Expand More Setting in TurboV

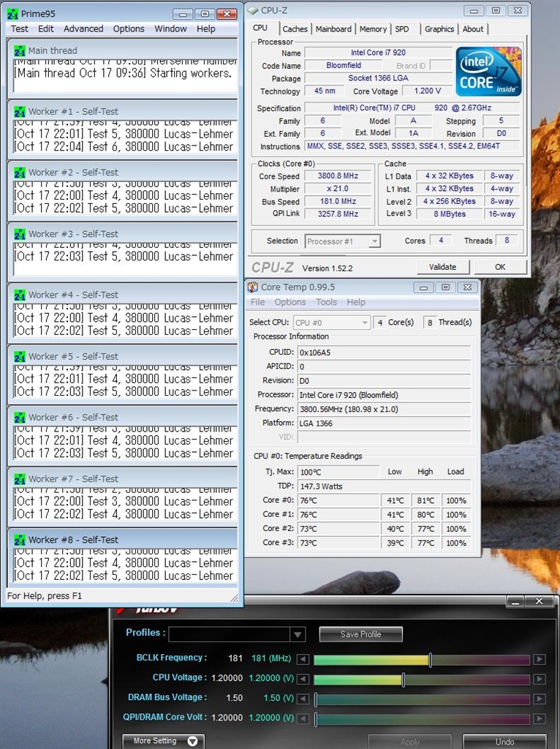(163, 741)
